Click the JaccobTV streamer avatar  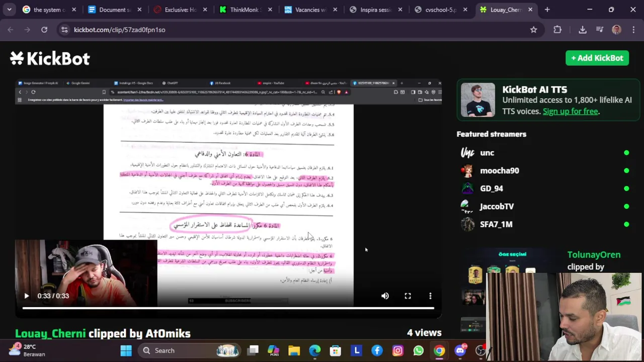467,206
